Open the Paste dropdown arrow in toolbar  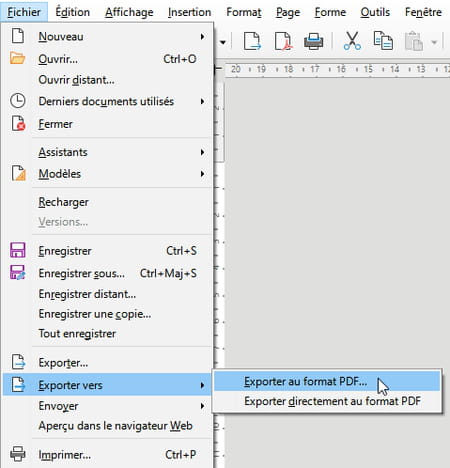[434, 42]
